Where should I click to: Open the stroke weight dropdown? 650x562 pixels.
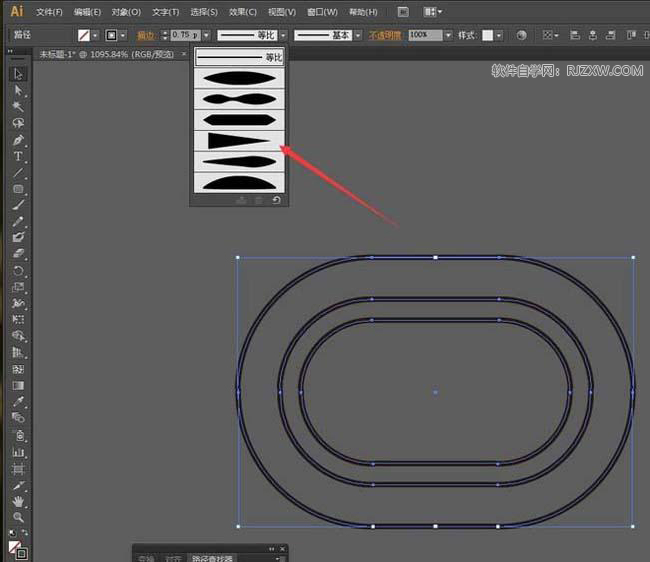[x=205, y=35]
